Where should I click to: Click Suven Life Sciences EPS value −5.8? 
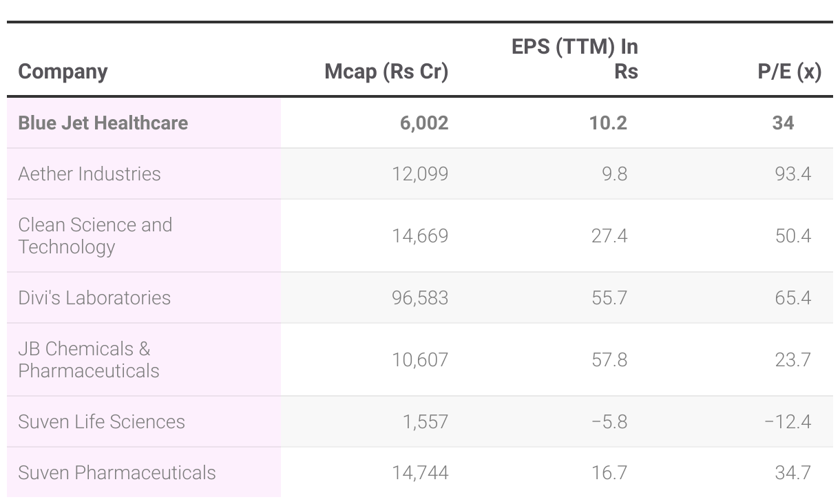pos(609,421)
